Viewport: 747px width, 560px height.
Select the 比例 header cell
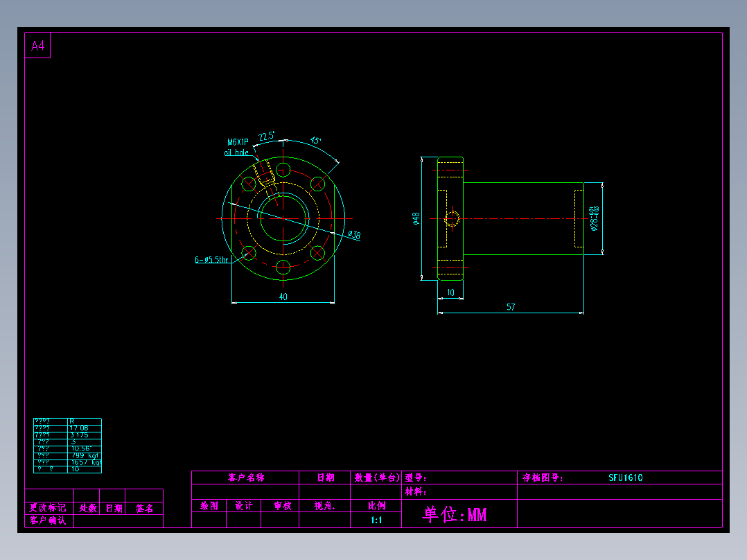[x=376, y=506]
